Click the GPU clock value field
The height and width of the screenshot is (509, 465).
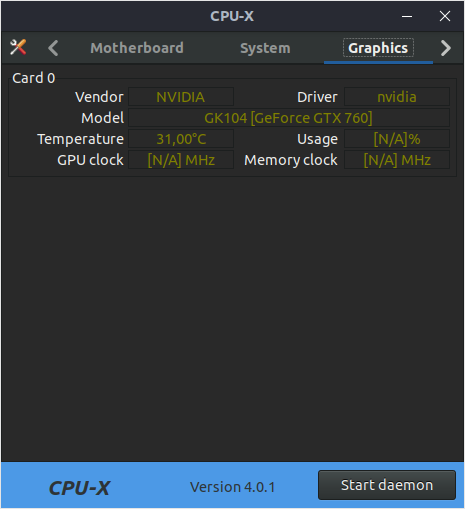[x=181, y=160]
